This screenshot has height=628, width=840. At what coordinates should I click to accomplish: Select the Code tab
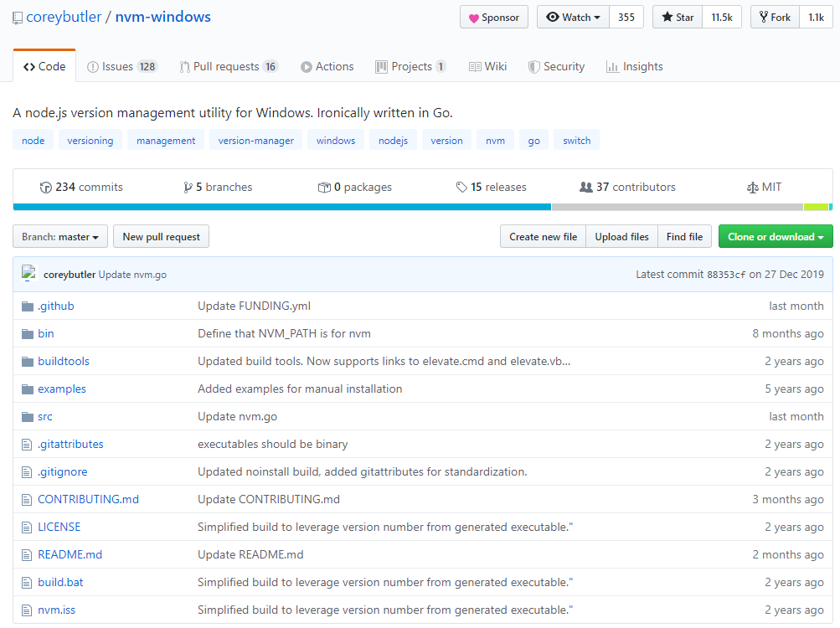pyautogui.click(x=44, y=66)
